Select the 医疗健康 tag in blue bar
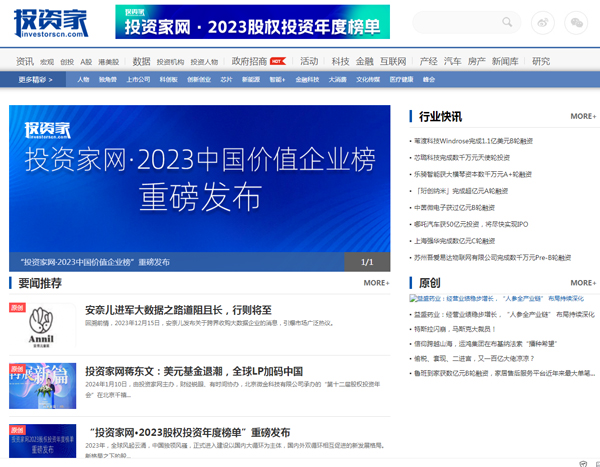Screen dimensions: 600x467 [x=401, y=80]
